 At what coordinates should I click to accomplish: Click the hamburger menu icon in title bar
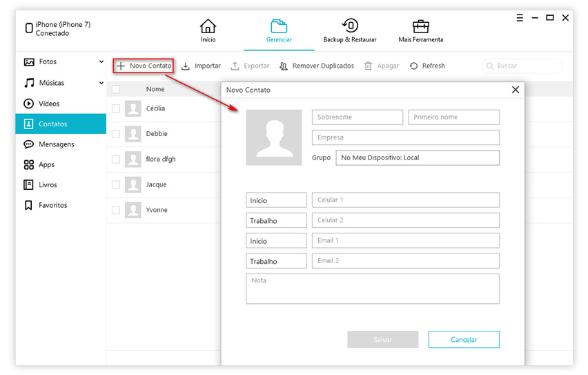[520, 18]
